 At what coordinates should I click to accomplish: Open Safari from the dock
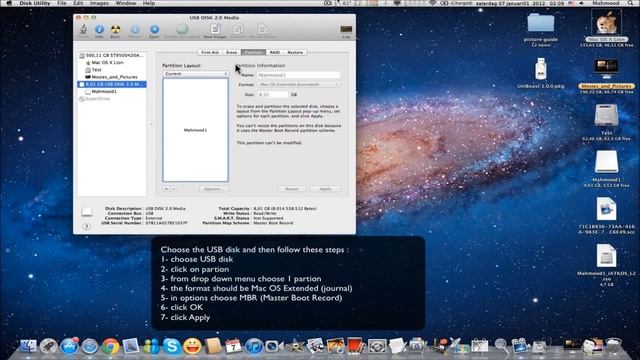click(89, 346)
